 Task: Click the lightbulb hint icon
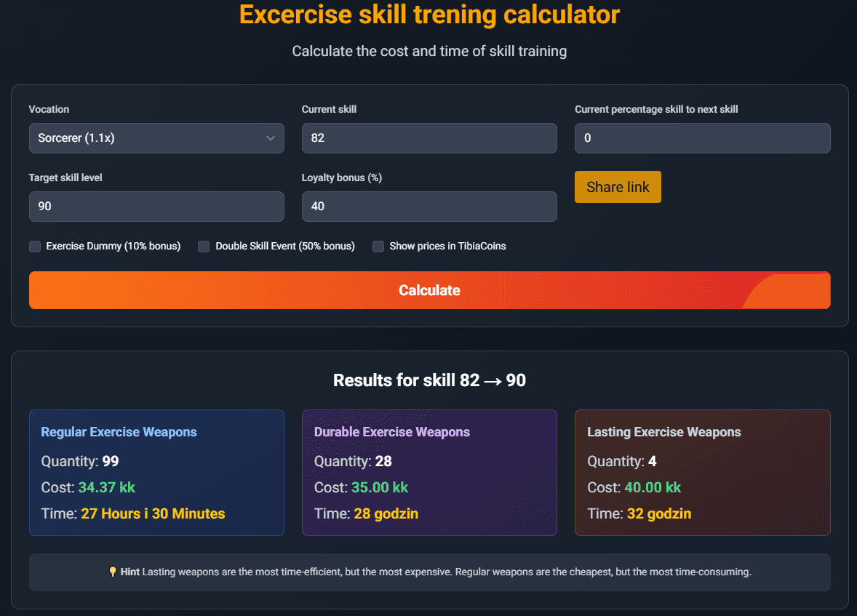[x=113, y=572]
